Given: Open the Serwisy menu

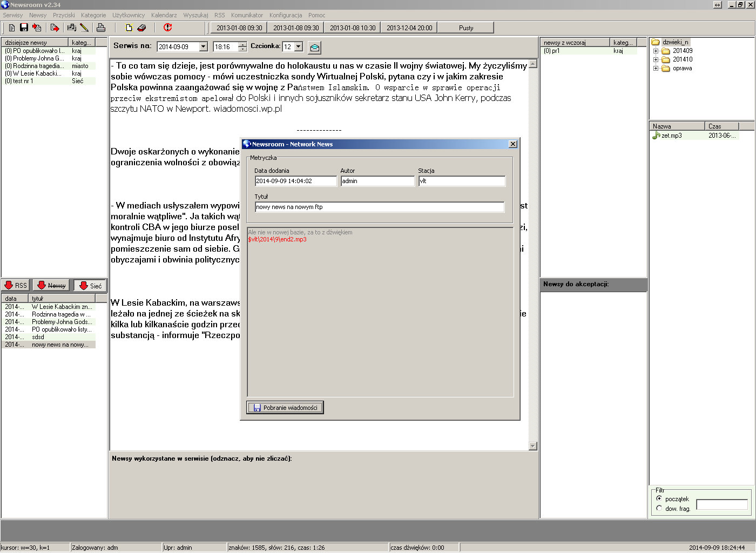Looking at the screenshot, I should (x=13, y=15).
